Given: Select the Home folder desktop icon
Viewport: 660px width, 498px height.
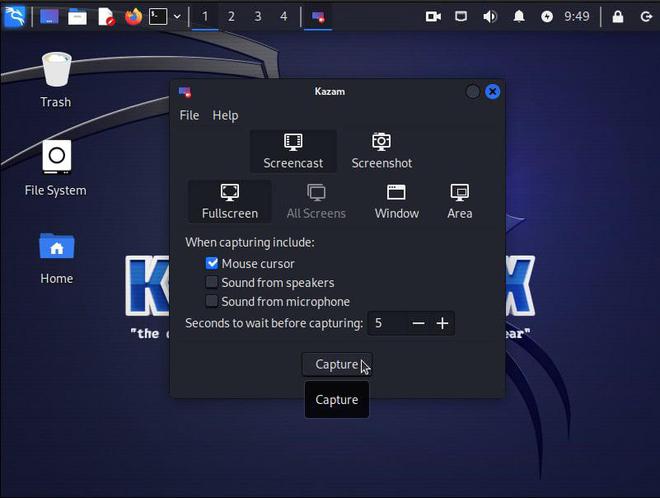Looking at the screenshot, I should (56, 258).
